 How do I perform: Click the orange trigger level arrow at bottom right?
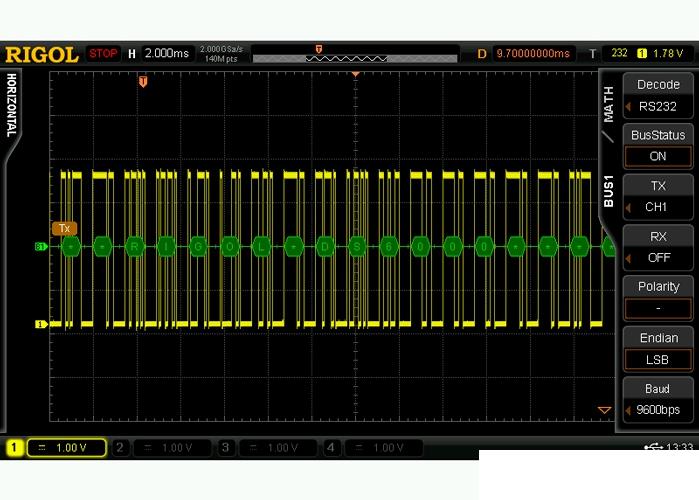(603, 410)
